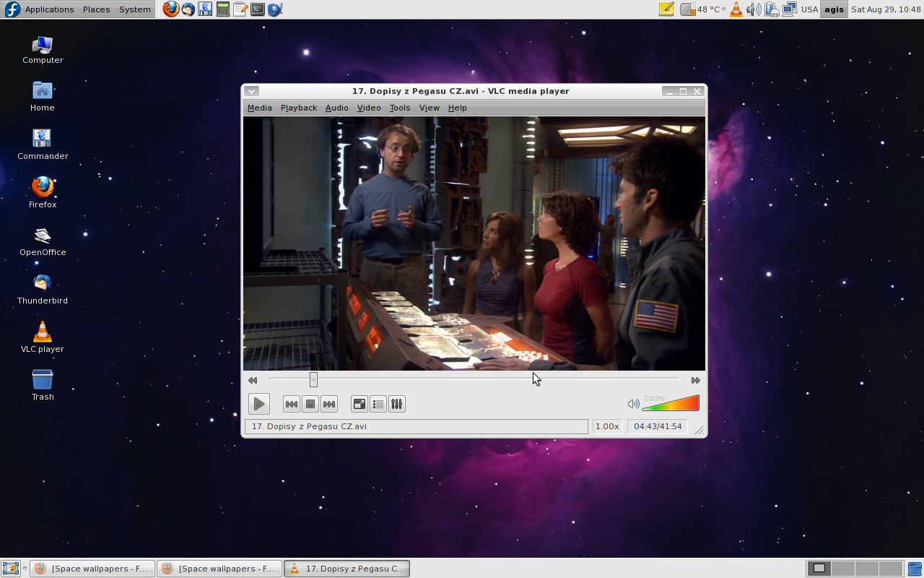Open VLC player desktop shortcut
This screenshot has height=578, width=924.
click(43, 337)
